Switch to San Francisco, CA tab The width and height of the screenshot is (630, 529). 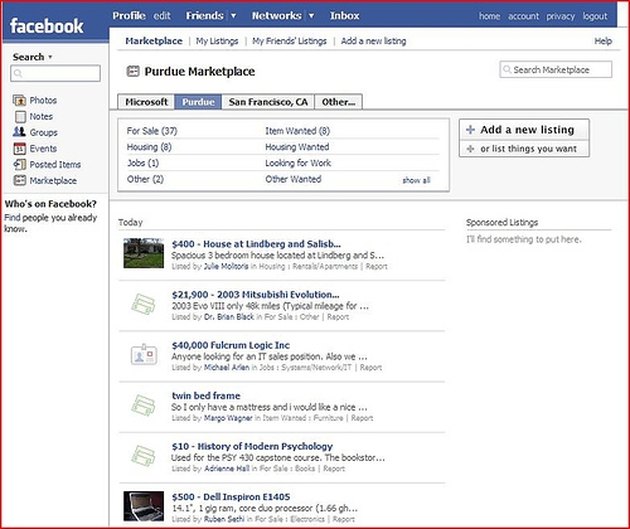tap(268, 102)
